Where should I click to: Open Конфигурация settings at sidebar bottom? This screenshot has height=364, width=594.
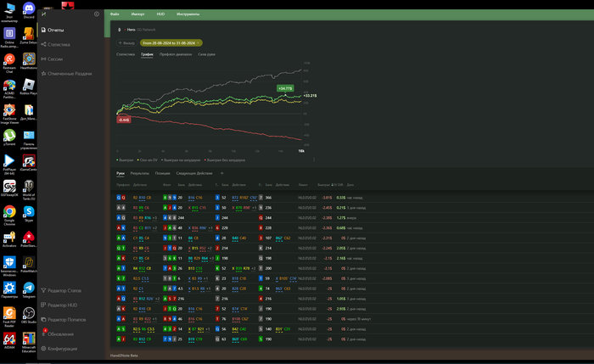(x=63, y=348)
